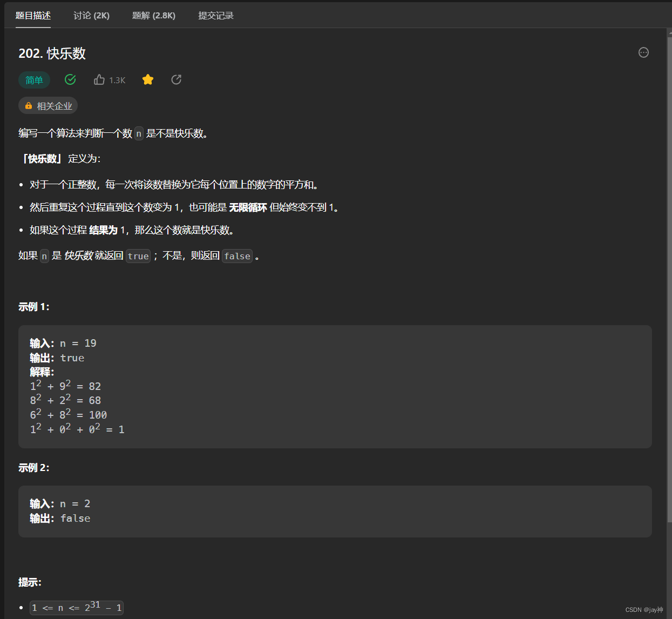Click the checkmark icon beside the difficulty badge

(70, 79)
